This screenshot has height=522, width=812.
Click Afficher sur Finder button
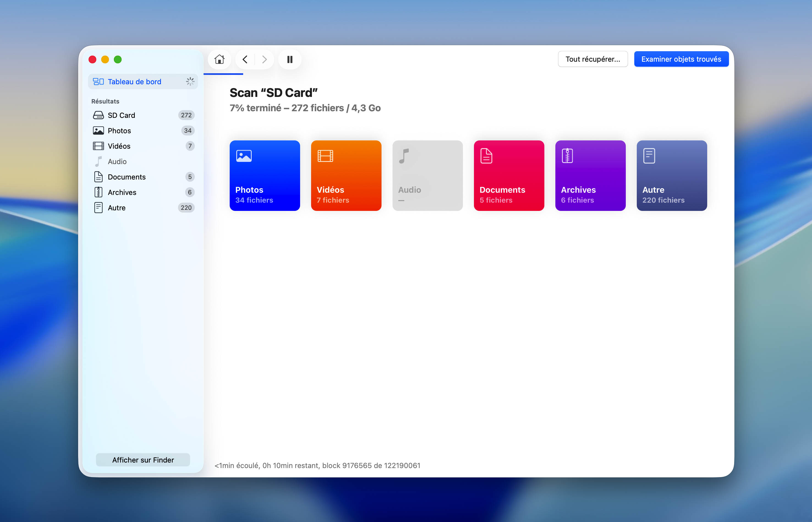(x=143, y=460)
